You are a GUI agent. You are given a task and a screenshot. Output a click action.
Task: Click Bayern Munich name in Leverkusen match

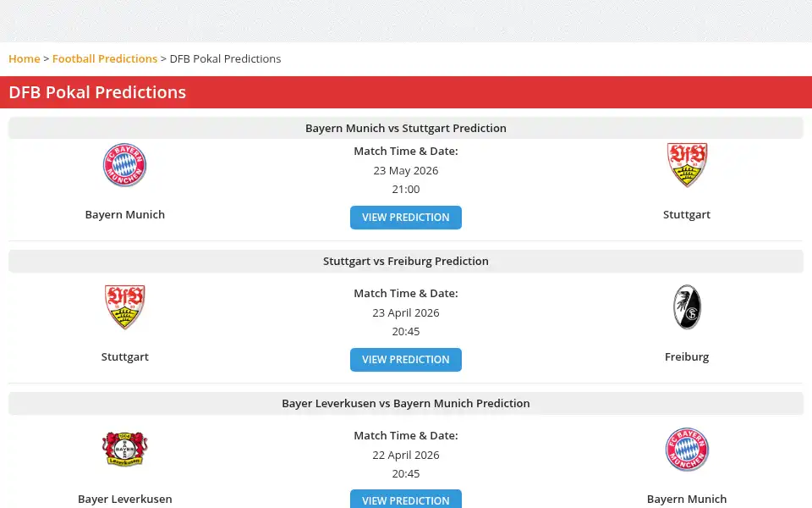(x=687, y=499)
